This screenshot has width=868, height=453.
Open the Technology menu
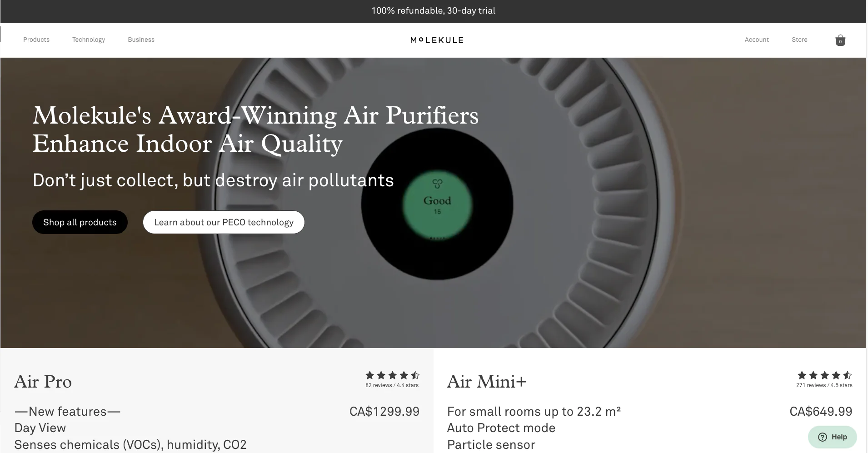89,40
